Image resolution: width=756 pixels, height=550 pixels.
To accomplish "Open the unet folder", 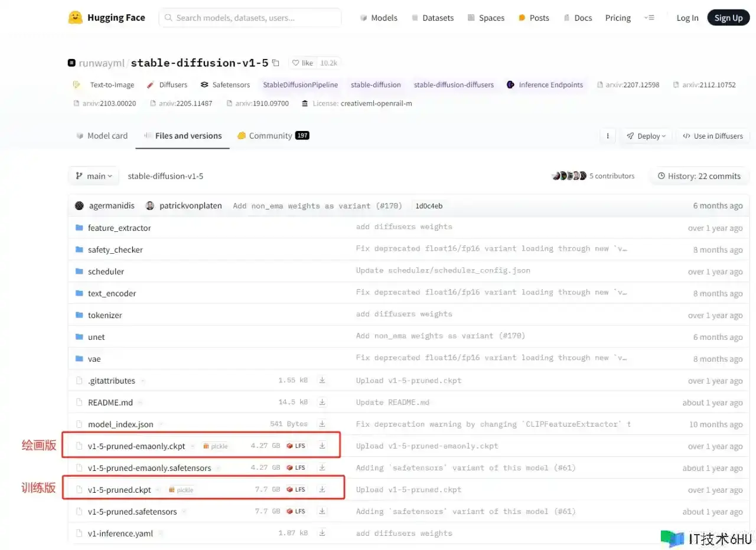I will pyautogui.click(x=96, y=337).
